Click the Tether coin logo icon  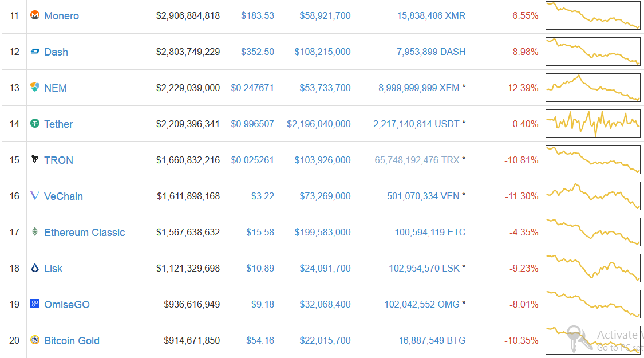[34, 124]
